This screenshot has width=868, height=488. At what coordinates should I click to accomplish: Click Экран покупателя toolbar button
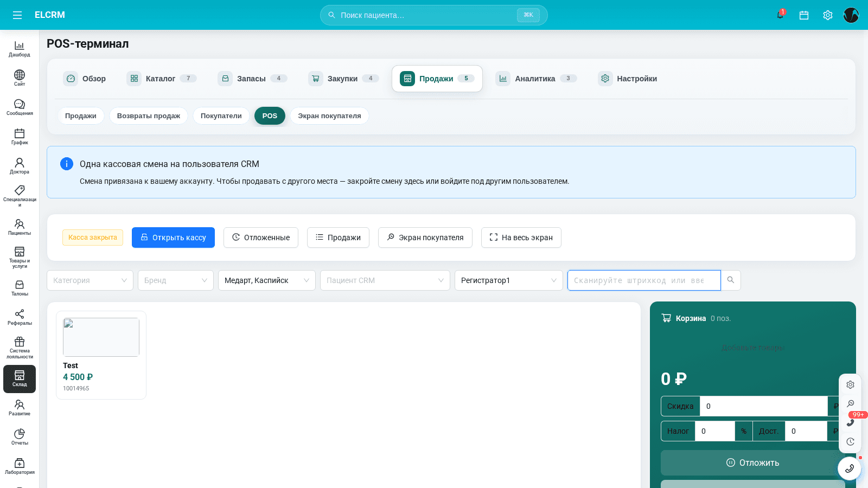tap(425, 237)
